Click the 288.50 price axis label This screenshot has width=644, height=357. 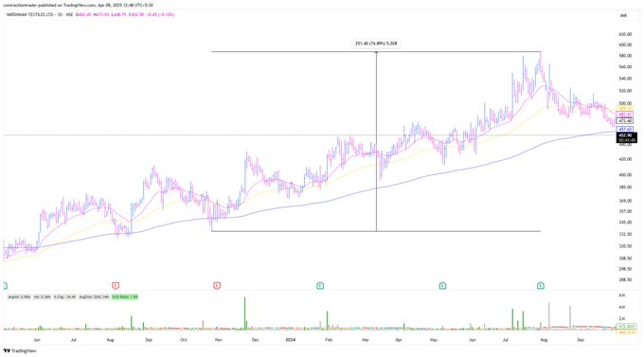coord(625,279)
